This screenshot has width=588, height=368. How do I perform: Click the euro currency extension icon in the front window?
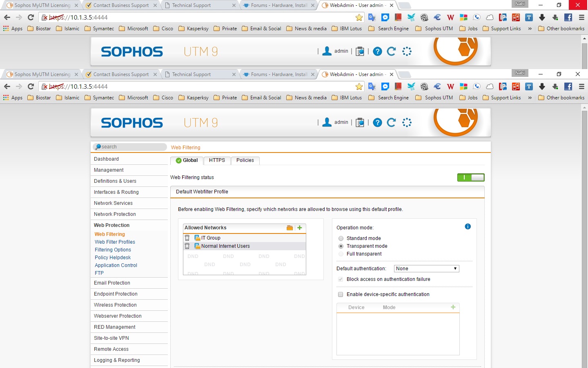[x=437, y=86]
